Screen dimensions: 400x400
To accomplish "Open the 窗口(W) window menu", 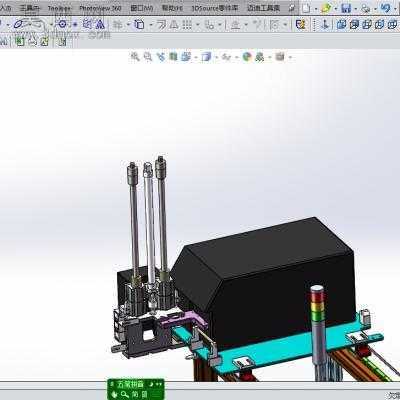I will [142, 8].
